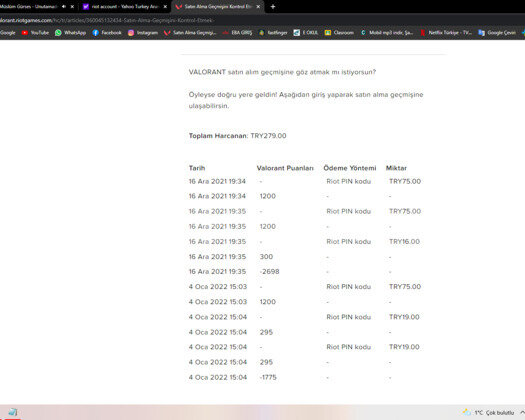Click 1200 in the 4 Oca 15:03 row
The image size is (525, 420).
click(268, 302)
